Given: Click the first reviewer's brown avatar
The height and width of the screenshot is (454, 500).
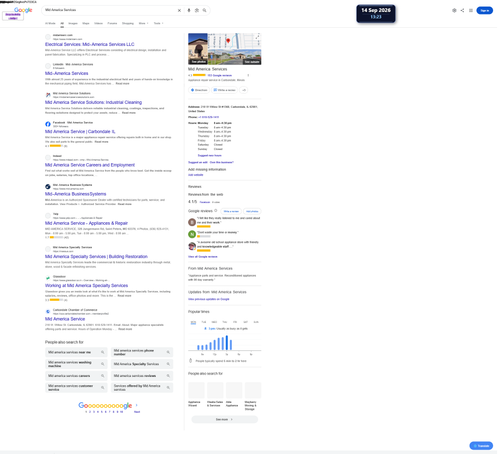Looking at the screenshot, I should click(192, 222).
